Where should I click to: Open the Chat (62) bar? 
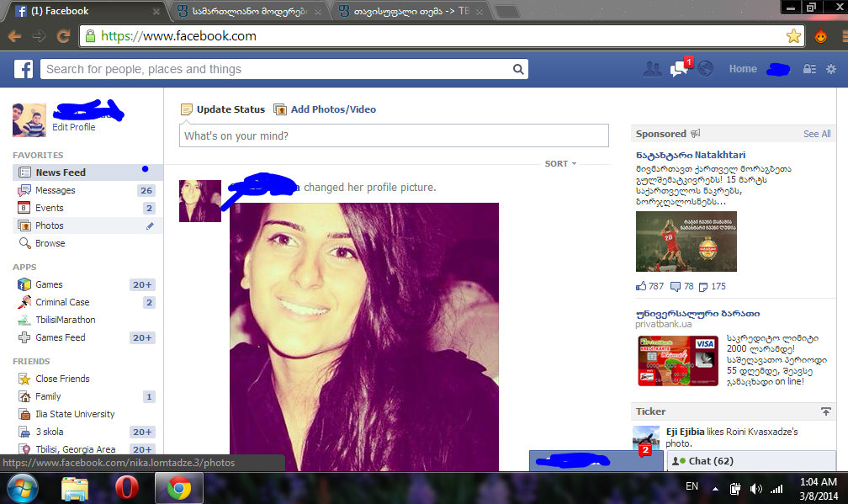coord(751,461)
